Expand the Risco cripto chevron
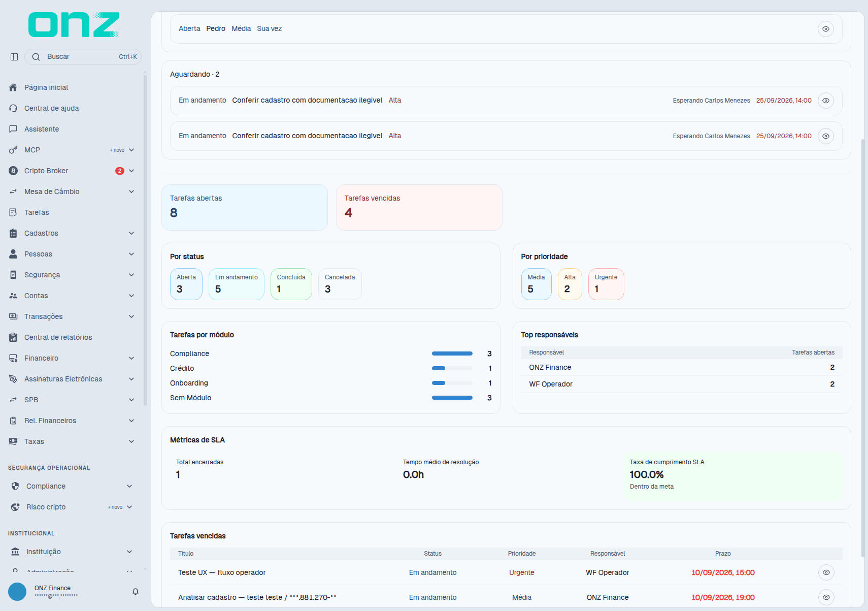The height and width of the screenshot is (611, 868). point(129,507)
